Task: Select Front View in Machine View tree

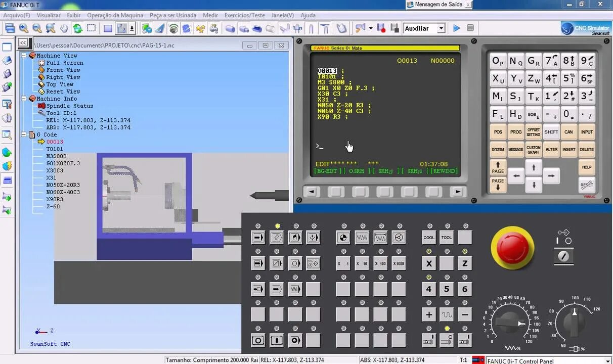Action: point(63,70)
